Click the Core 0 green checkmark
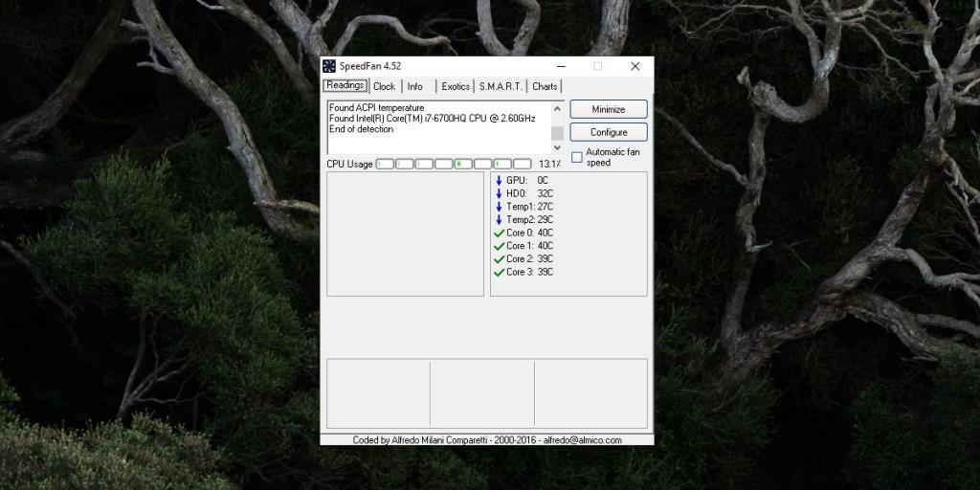980x490 pixels. pos(499,233)
